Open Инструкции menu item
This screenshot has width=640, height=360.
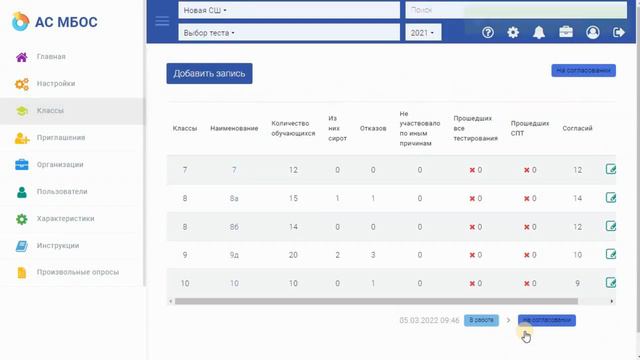tap(58, 245)
